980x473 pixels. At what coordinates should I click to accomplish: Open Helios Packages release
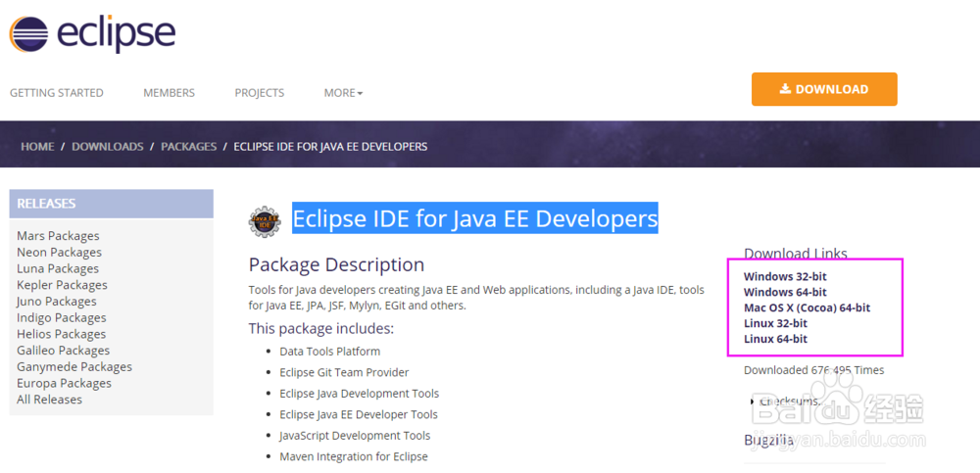tap(61, 334)
